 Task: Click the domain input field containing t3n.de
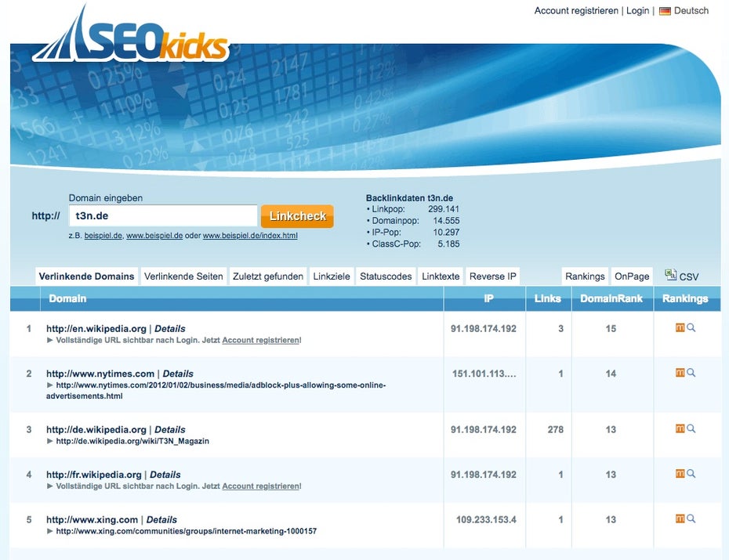pos(163,216)
